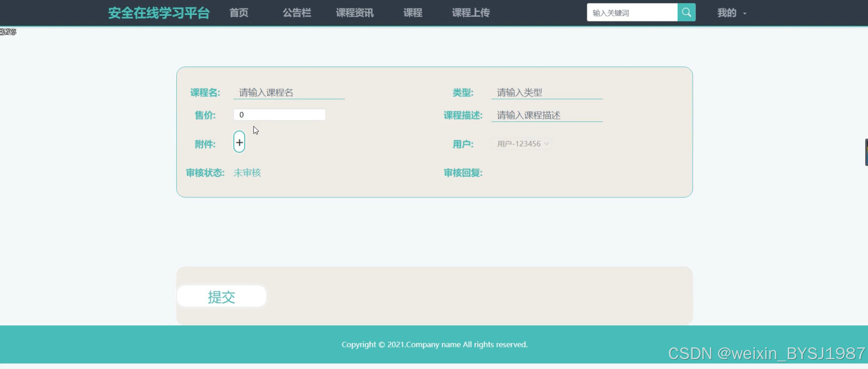This screenshot has height=369, width=868.
Task: Open the 公告栏 menu item
Action: pos(297,13)
